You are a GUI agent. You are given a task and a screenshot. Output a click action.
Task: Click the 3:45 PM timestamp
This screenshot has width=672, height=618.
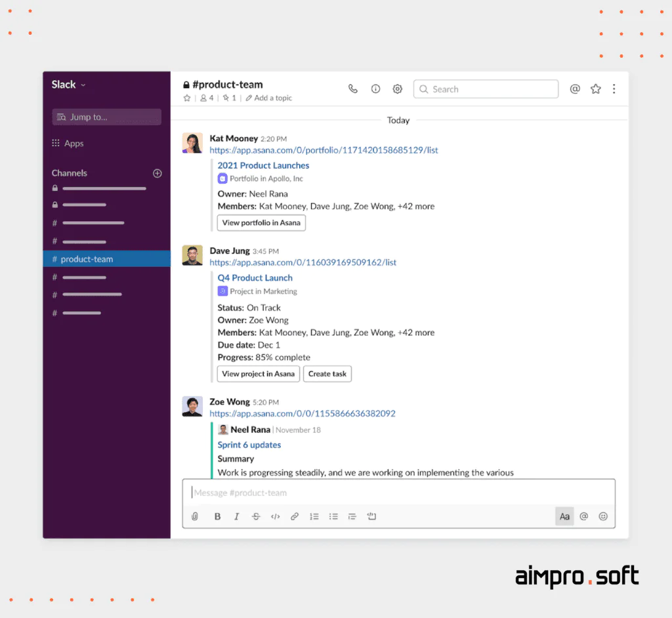(x=266, y=251)
